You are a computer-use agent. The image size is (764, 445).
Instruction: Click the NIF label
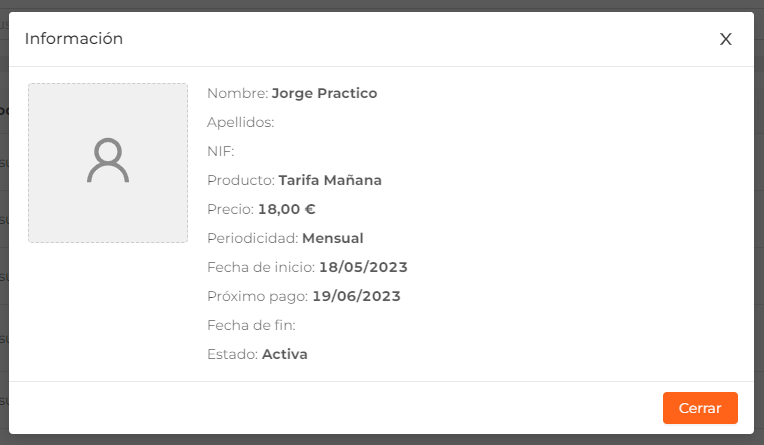tap(221, 151)
